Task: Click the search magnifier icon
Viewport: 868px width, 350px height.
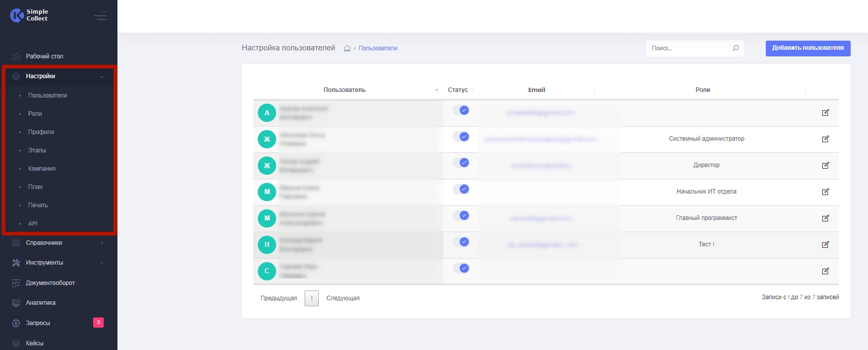Action: pos(735,48)
